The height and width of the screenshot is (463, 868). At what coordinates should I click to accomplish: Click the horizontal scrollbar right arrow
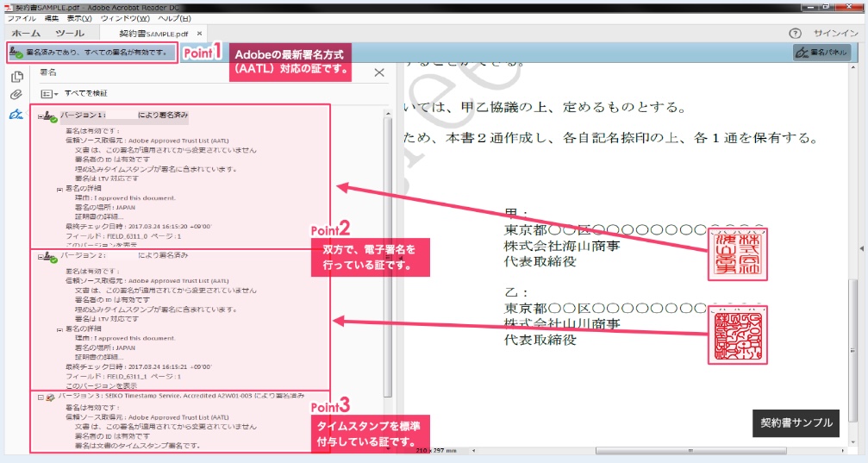point(842,451)
